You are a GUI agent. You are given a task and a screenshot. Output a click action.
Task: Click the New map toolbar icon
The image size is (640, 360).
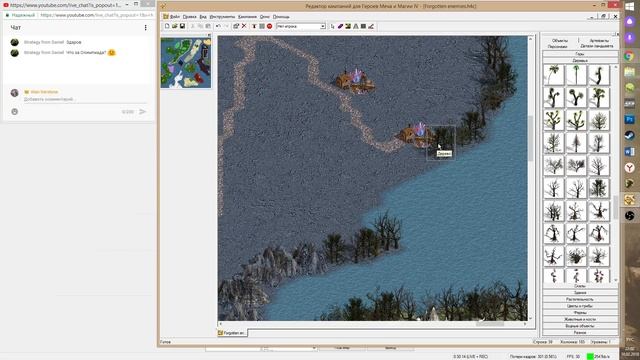point(167,26)
